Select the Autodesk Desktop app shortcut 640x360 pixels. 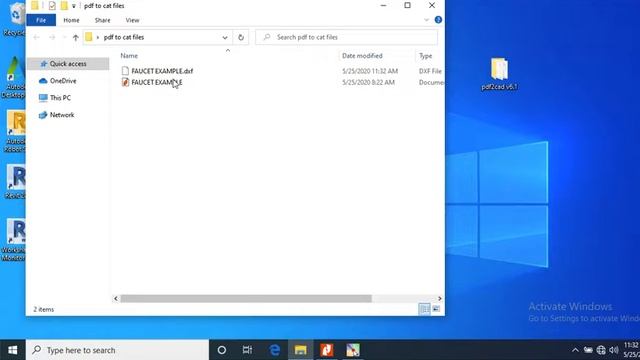[x=14, y=78]
